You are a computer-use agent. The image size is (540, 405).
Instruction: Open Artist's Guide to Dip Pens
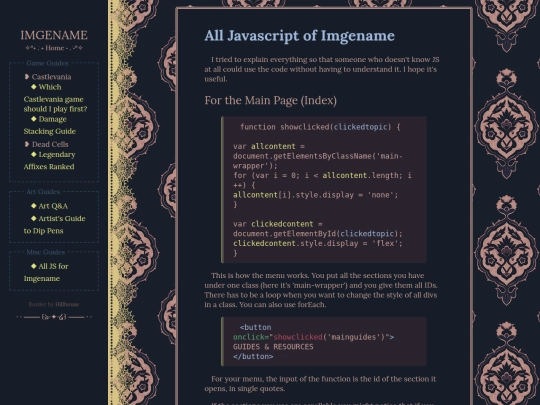[x=54, y=225]
